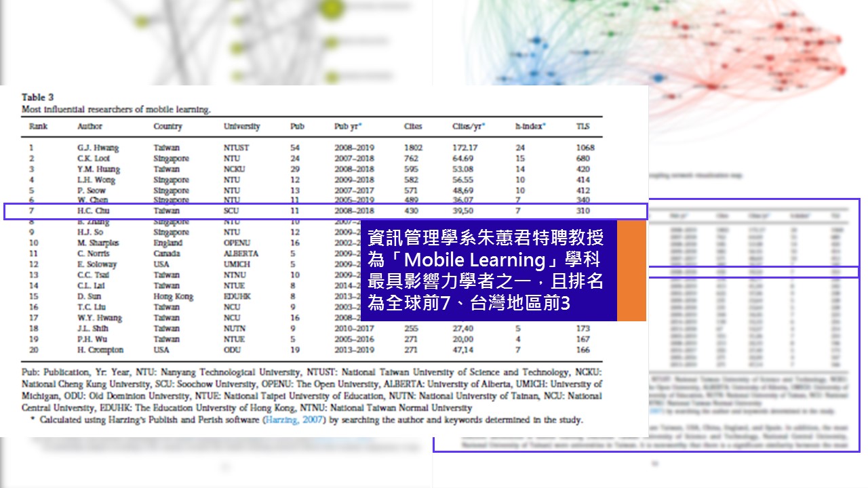Click the Table 3 heading
Image resolution: width=868 pixels, height=488 pixels.
click(38, 98)
